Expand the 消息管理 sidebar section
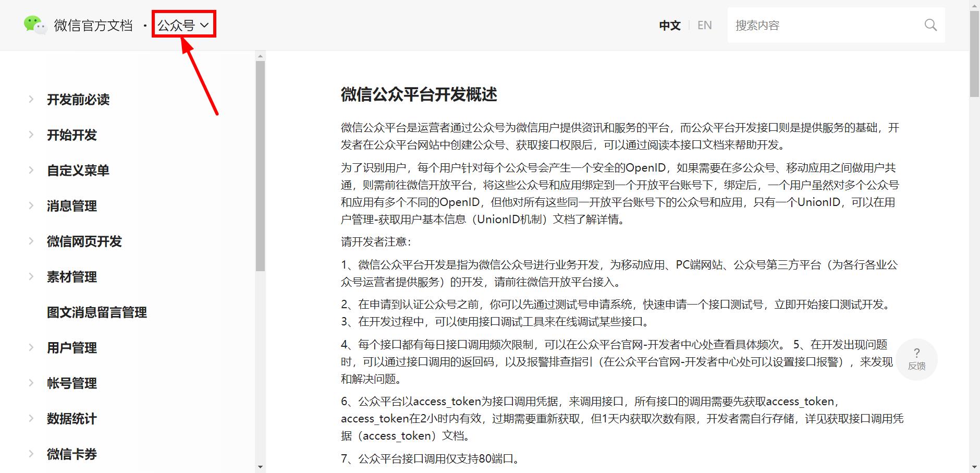Screen dimensions: 980x473 pyautogui.click(x=71, y=205)
